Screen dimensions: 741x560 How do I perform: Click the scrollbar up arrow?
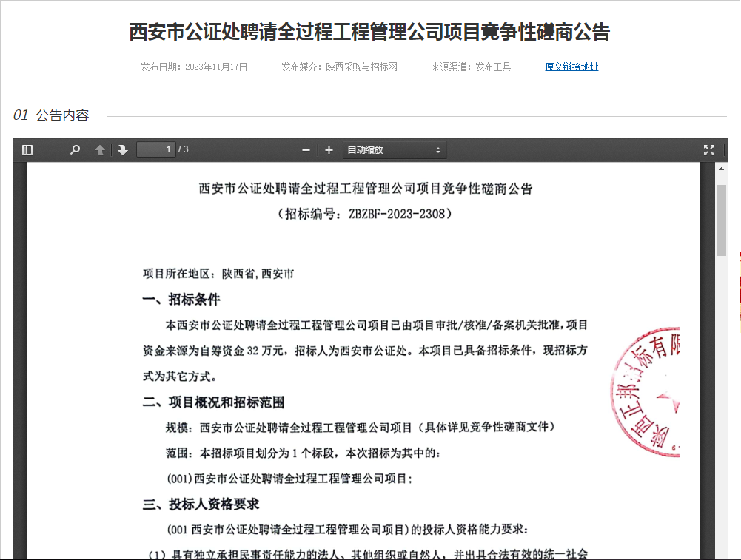tap(721, 169)
